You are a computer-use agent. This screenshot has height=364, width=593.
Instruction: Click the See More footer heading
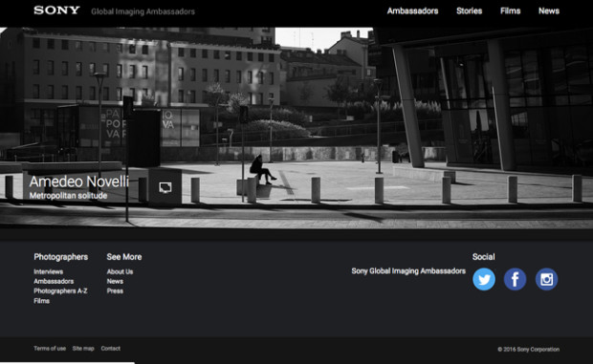pyautogui.click(x=124, y=257)
